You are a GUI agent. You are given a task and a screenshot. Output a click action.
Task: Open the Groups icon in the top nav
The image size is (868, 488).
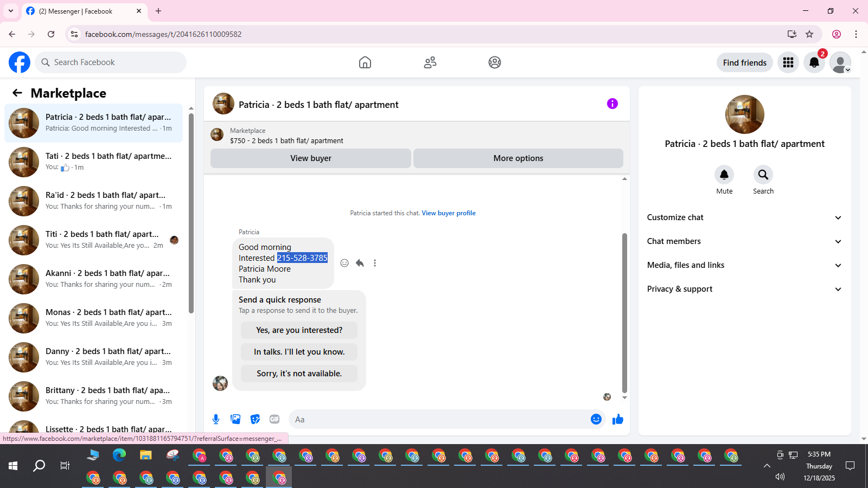(495, 62)
